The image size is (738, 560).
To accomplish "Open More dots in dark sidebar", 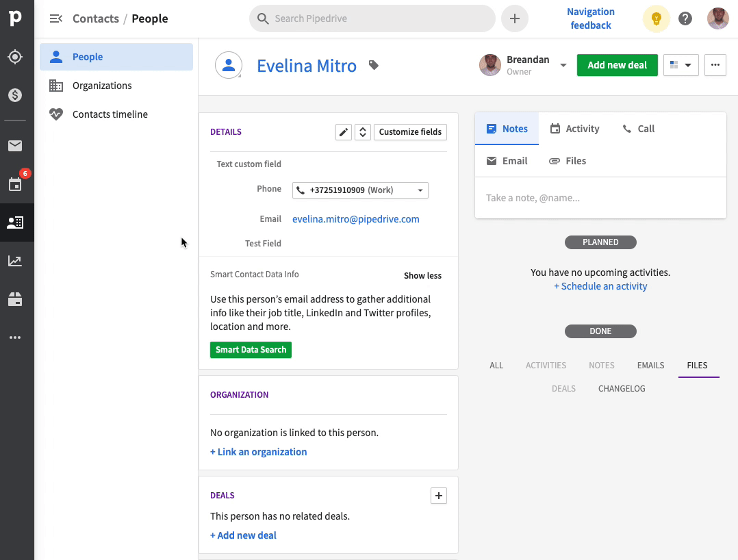I will (15, 338).
